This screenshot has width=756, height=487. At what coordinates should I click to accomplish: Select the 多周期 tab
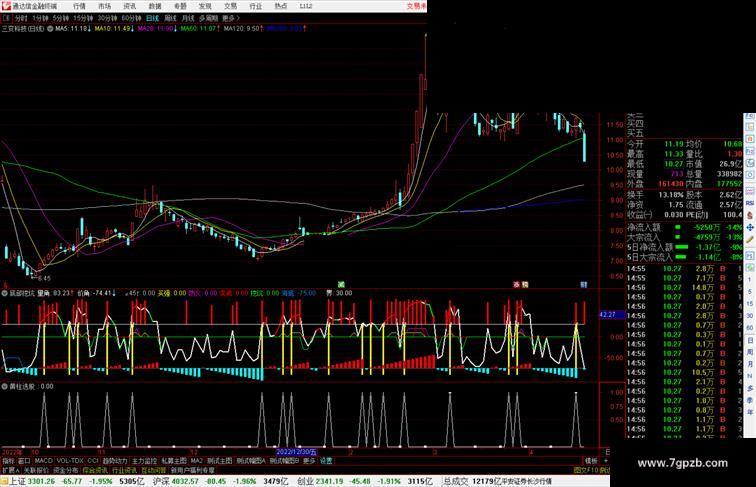(208, 18)
